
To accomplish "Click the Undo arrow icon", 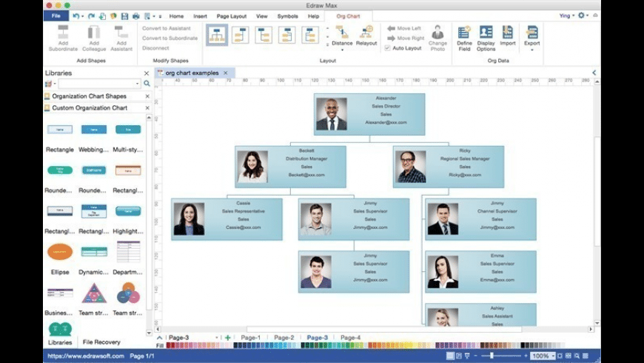I will point(76,16).
